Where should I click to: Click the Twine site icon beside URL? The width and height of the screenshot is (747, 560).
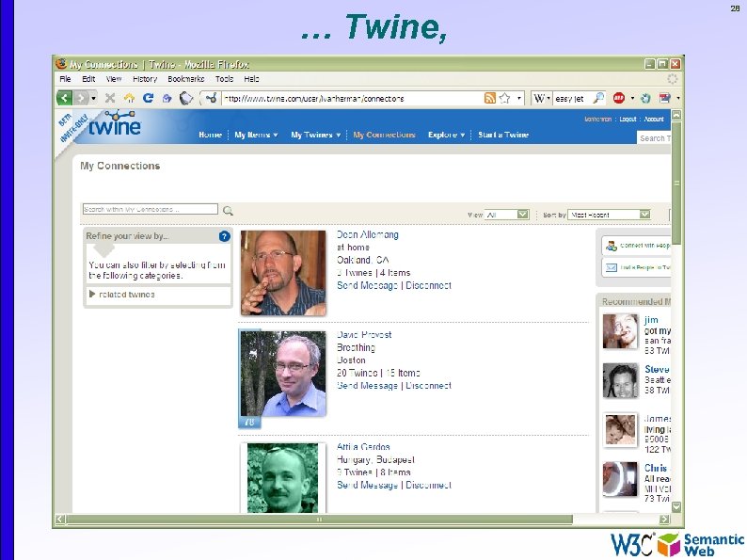211,98
